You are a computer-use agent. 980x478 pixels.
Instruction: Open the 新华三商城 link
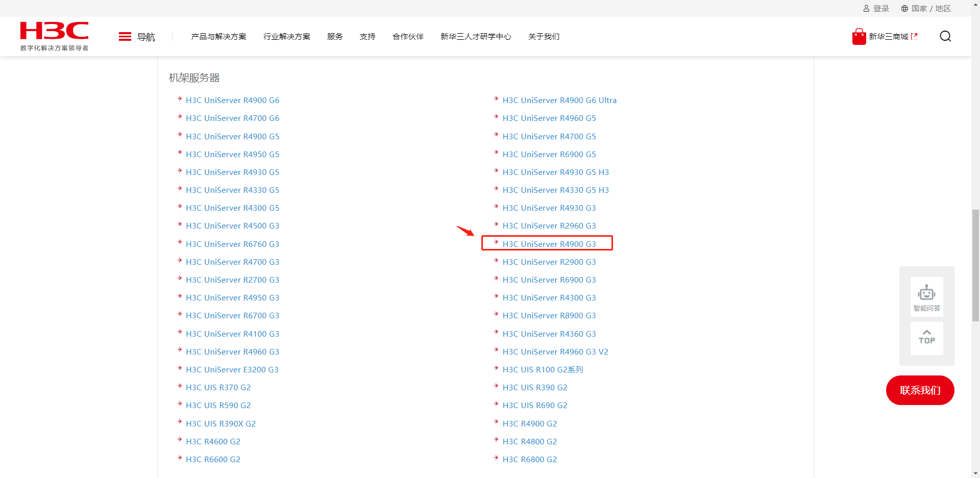(889, 37)
